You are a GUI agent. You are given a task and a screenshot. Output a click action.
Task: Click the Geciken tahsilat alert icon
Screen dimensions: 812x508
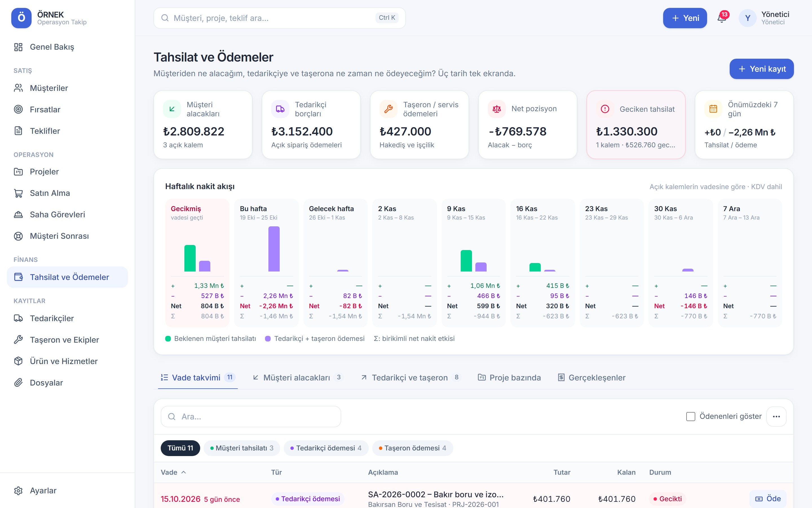[605, 109]
